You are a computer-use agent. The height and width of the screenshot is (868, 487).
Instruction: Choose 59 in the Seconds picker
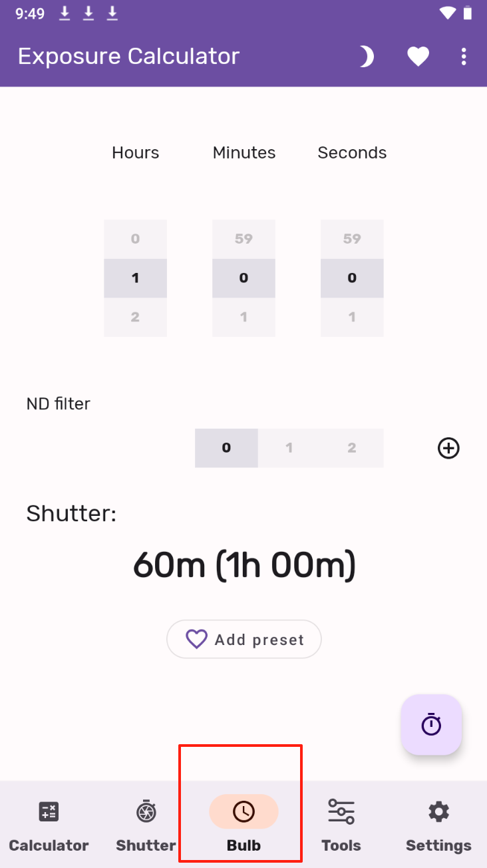[x=352, y=239]
